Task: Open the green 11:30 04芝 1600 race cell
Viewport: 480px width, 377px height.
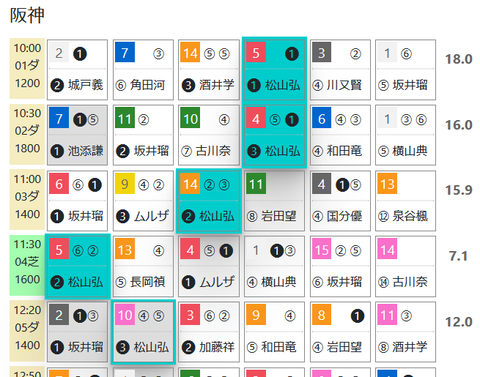Action: point(27,265)
